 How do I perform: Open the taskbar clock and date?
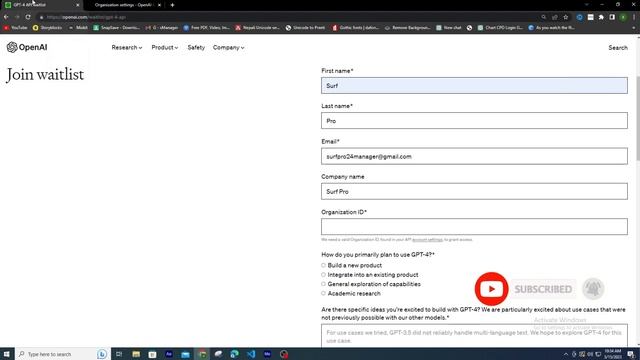coord(613,354)
